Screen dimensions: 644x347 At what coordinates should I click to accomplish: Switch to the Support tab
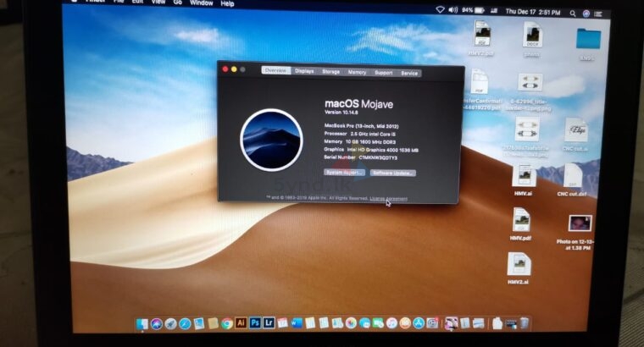[x=384, y=73]
